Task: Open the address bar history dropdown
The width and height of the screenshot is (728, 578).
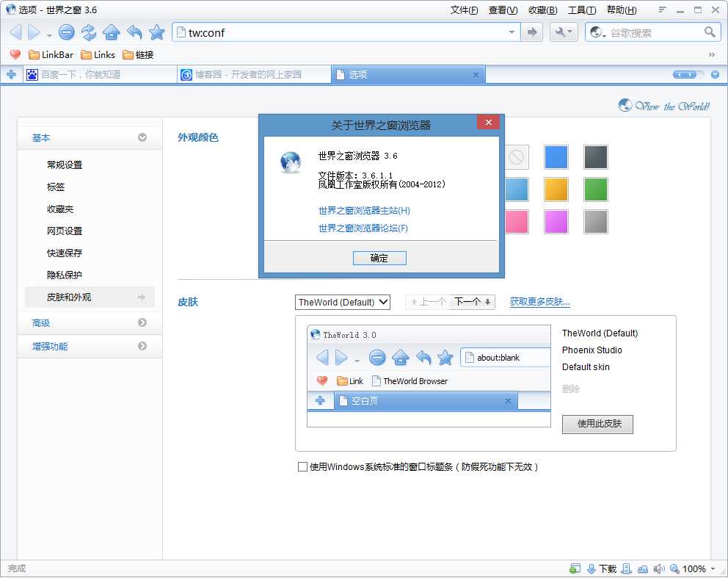Action: click(x=512, y=32)
